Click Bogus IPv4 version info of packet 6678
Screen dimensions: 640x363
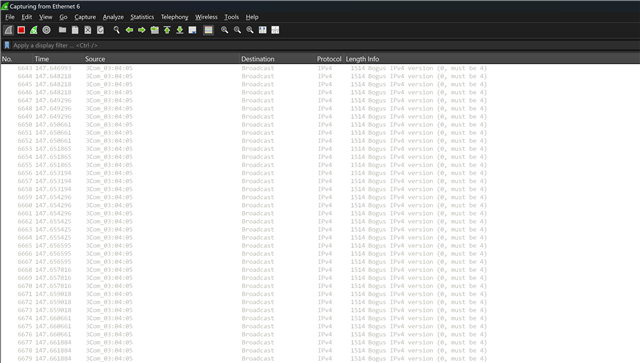coord(427,351)
